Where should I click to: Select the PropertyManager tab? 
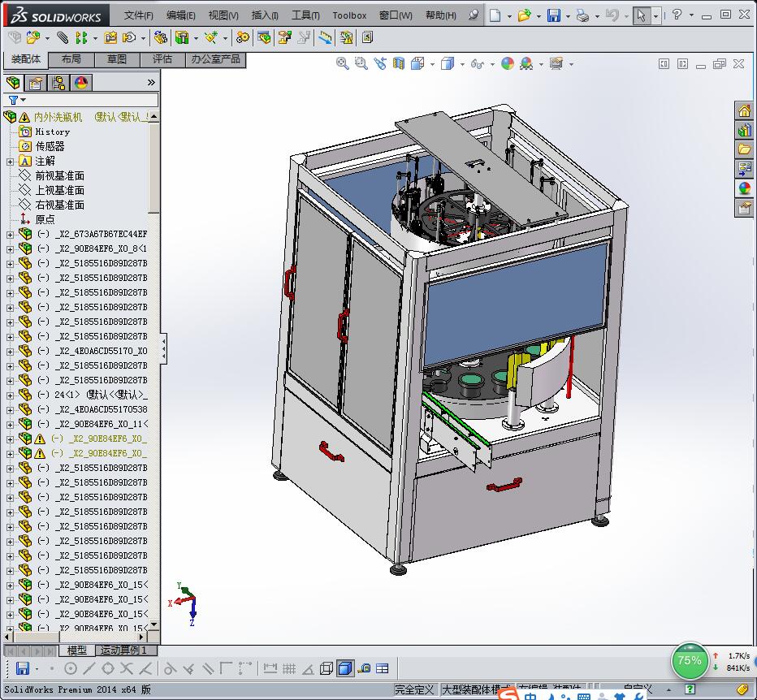click(x=35, y=83)
